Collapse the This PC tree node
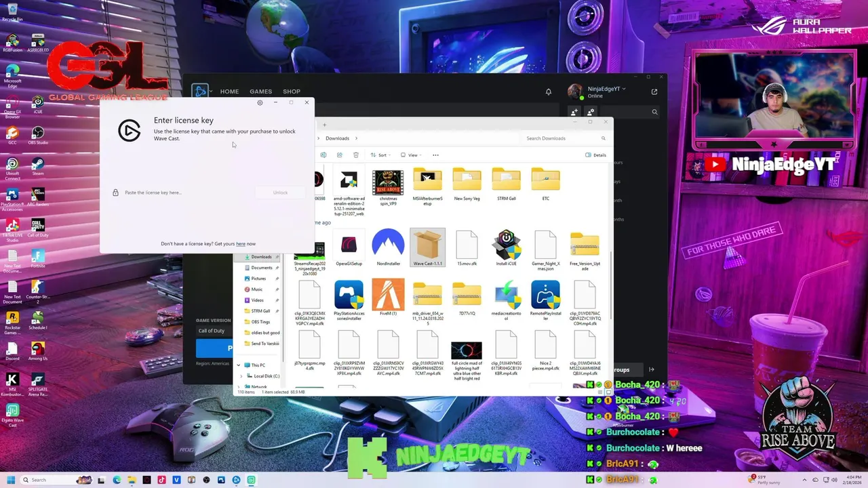868x488 pixels. tap(238, 365)
